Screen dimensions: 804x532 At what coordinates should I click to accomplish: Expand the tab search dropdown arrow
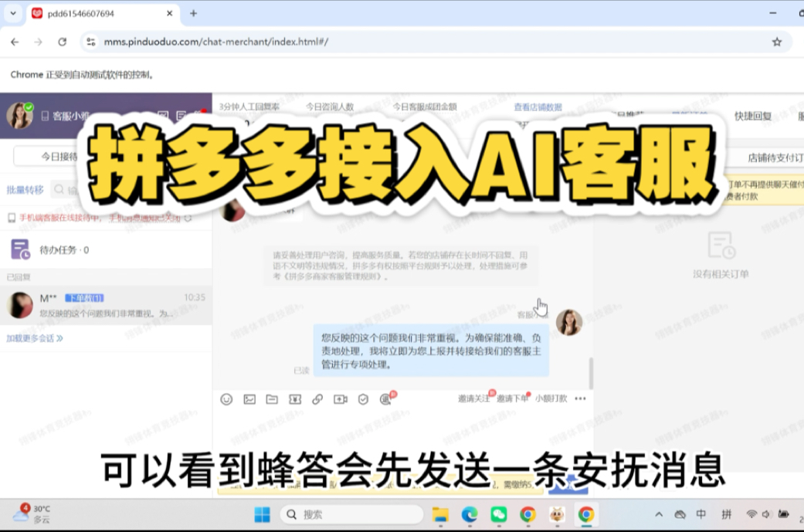13,13
